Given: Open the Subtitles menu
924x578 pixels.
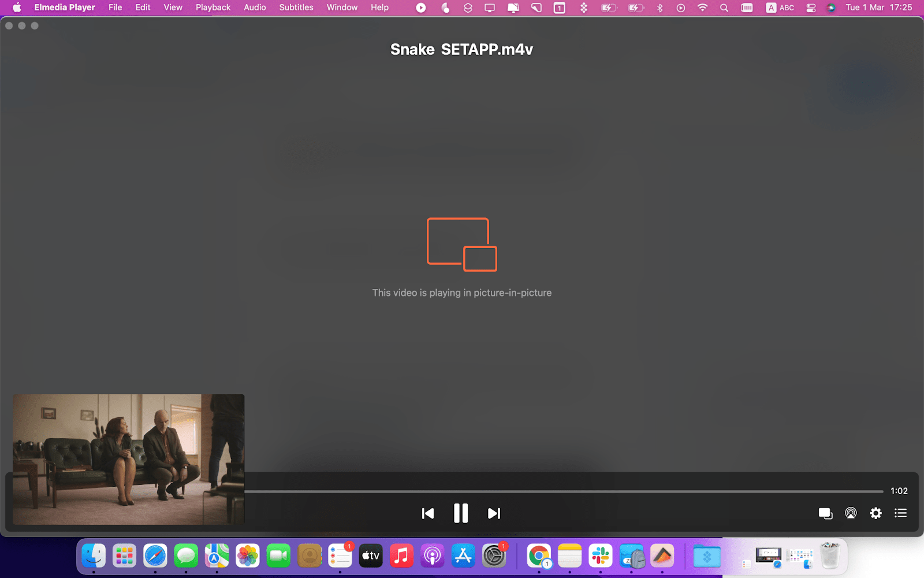Looking at the screenshot, I should tap(296, 8).
